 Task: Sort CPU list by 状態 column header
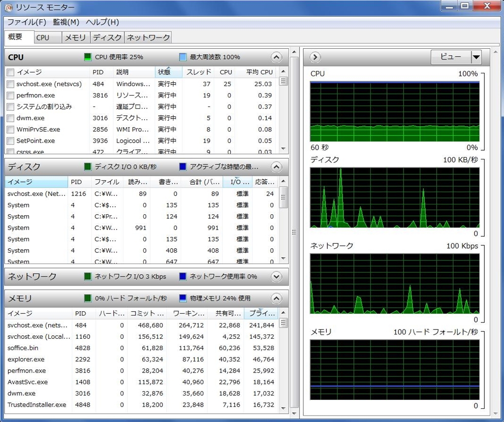pyautogui.click(x=168, y=72)
